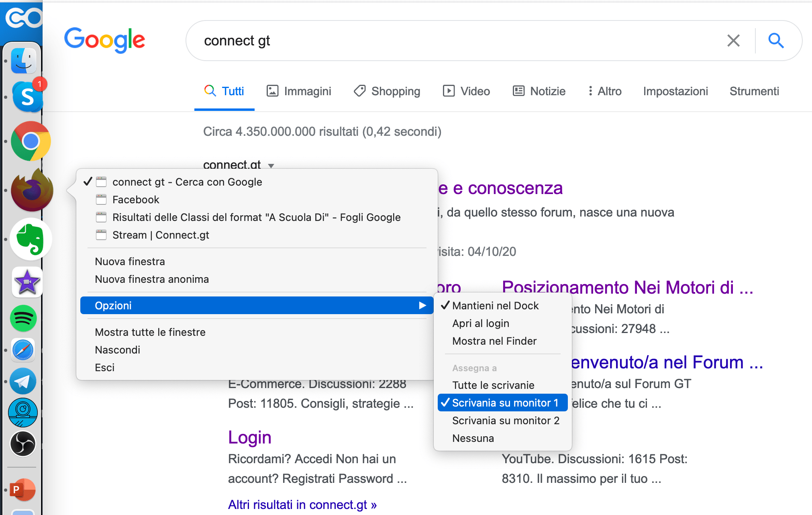The width and height of the screenshot is (812, 515).
Task: Open Strumenti search tools
Action: pyautogui.click(x=754, y=91)
